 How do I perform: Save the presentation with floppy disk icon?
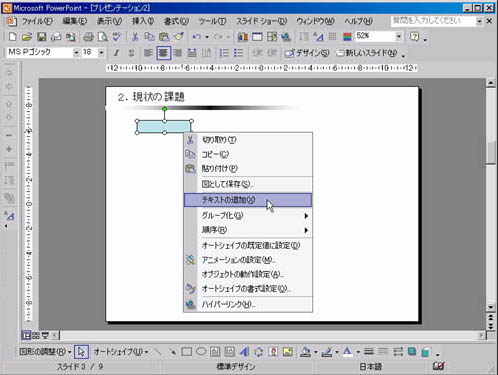tap(41, 37)
